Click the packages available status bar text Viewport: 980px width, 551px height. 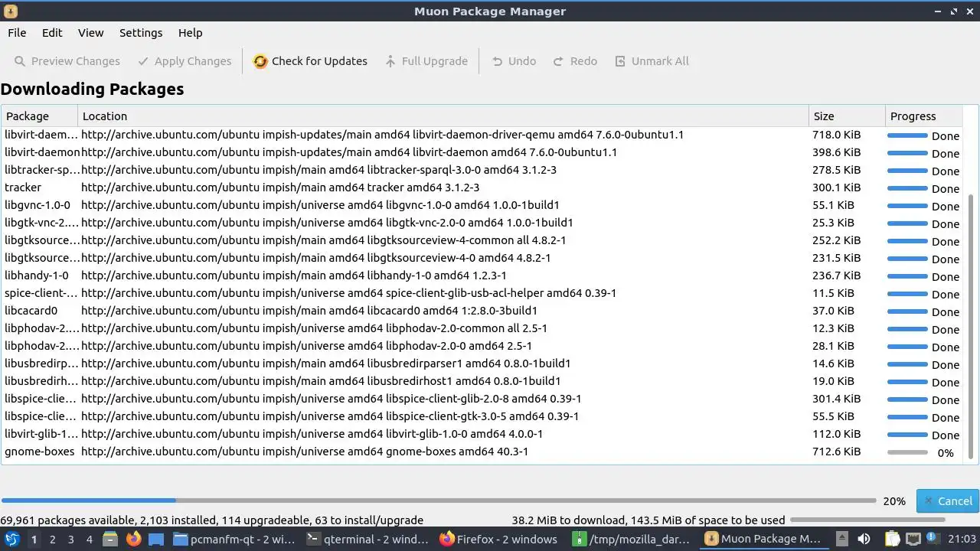coord(211,520)
